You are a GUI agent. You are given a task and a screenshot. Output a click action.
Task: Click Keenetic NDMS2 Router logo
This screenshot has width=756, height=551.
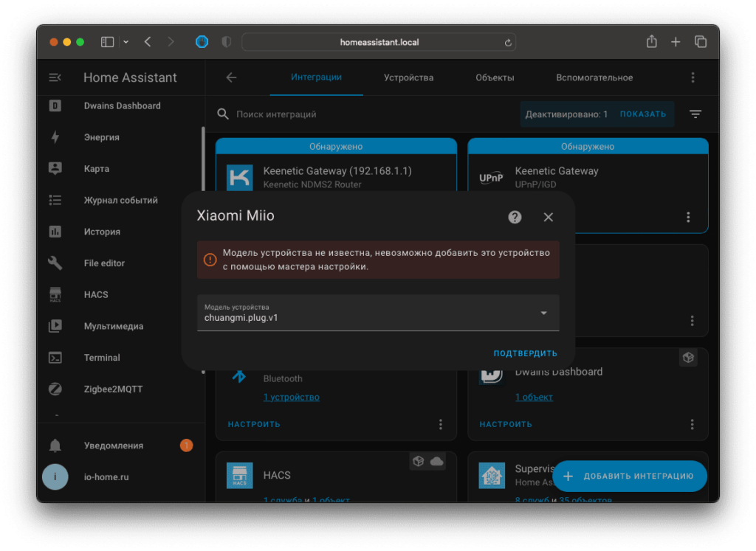coord(240,177)
